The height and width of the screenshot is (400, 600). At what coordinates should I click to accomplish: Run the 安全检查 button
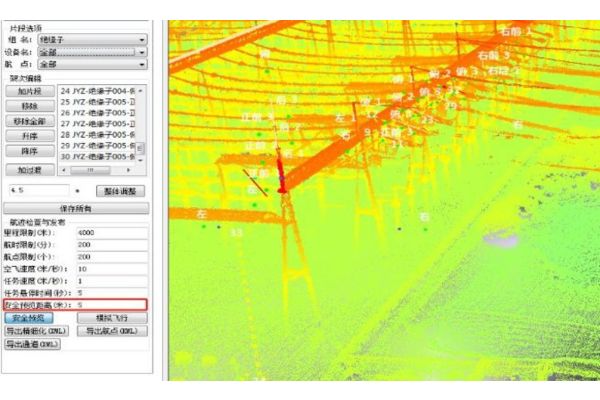click(x=29, y=318)
